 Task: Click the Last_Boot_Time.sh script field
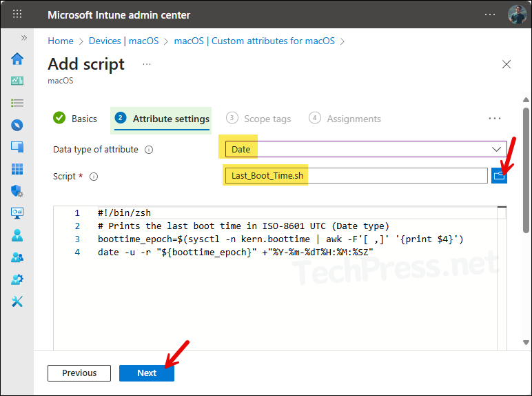coord(356,176)
